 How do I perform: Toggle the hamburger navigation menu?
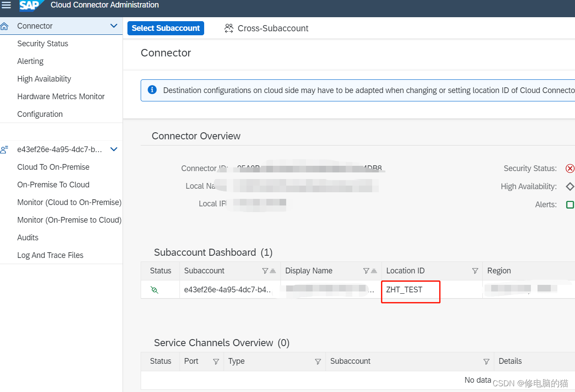tap(6, 5)
